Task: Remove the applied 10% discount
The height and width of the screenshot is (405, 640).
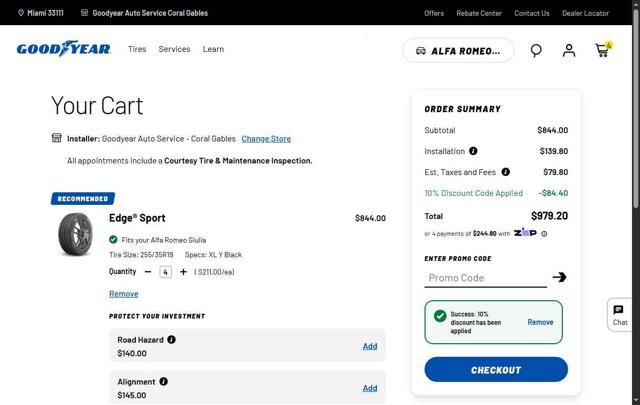Action: 540,322
